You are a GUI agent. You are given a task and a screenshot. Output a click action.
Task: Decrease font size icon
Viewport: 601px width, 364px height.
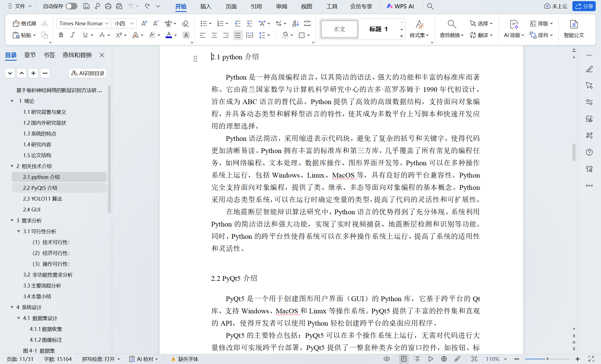tap(156, 23)
